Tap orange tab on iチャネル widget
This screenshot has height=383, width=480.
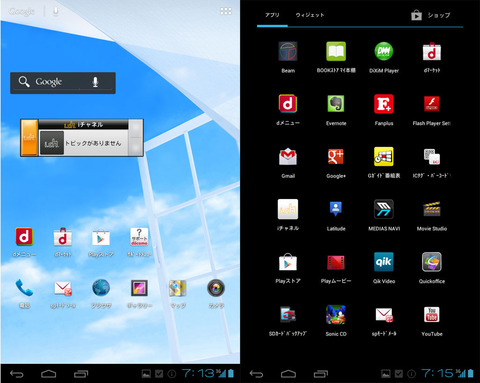(29, 137)
